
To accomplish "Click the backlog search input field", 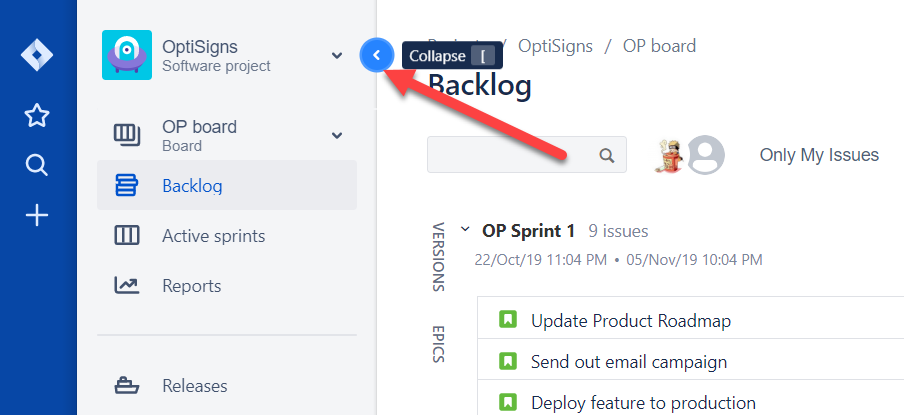I will click(512, 155).
